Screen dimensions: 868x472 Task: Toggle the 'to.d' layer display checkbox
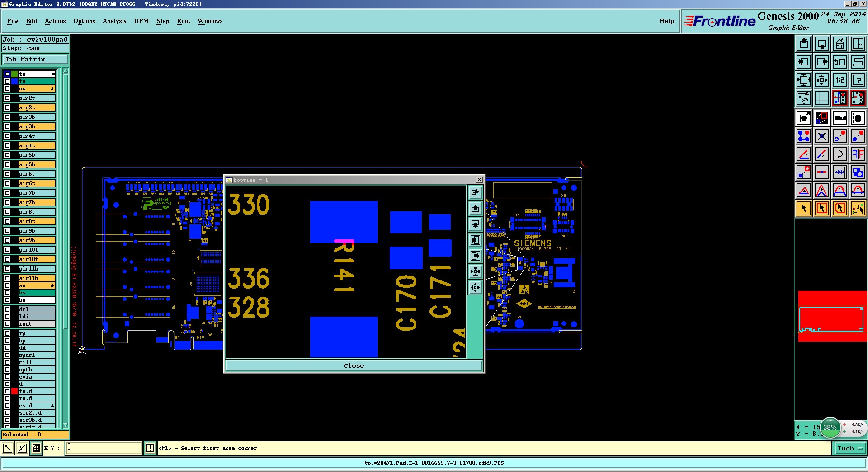(7, 391)
